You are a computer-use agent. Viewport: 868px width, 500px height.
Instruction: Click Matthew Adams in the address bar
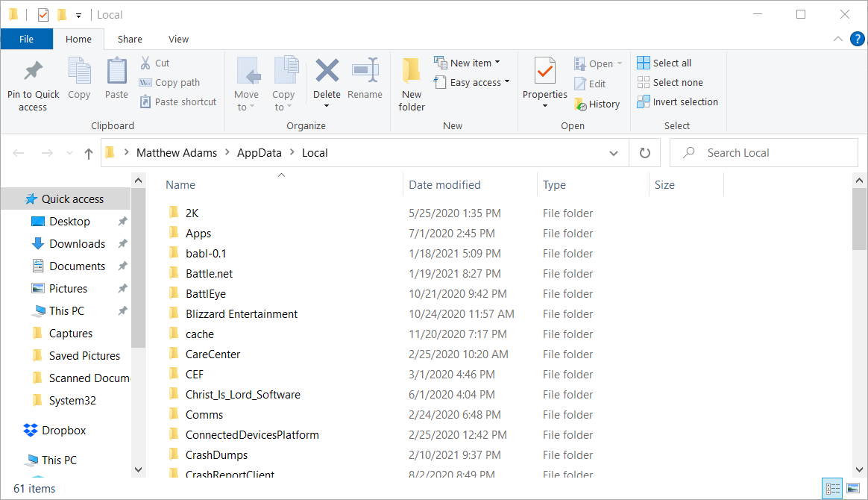pyautogui.click(x=177, y=153)
